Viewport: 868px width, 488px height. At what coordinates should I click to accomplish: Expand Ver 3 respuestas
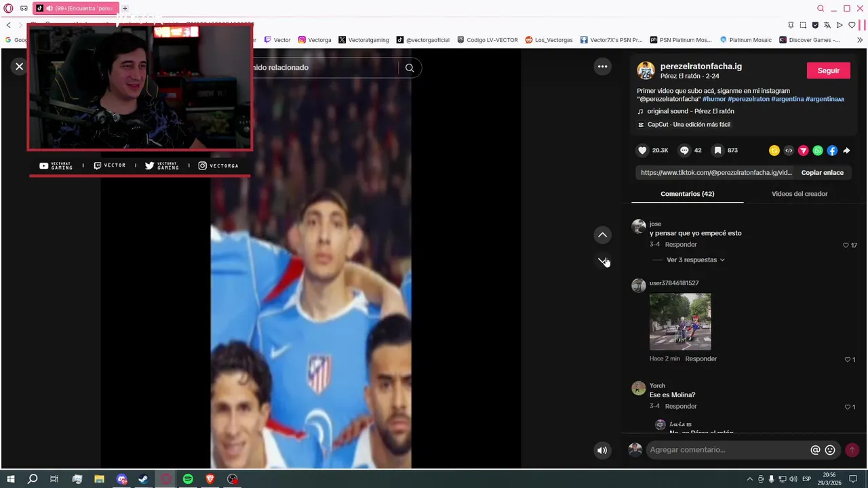695,260
